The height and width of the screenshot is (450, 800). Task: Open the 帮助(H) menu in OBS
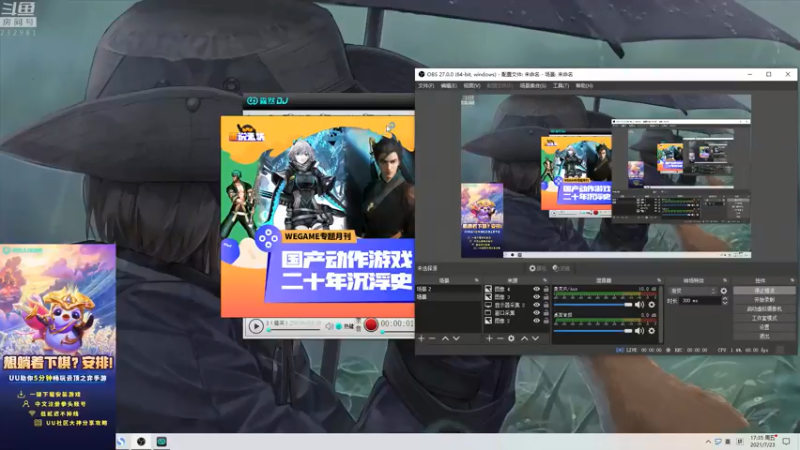click(584, 86)
